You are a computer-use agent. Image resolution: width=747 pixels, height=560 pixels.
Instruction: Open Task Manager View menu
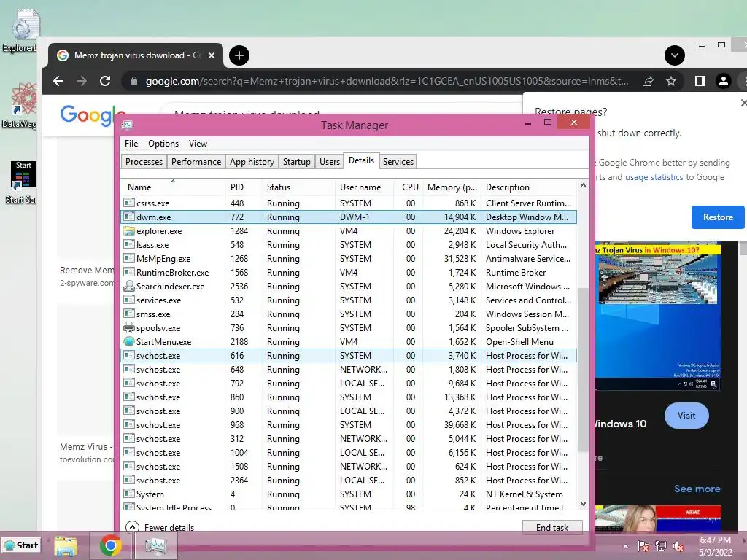(198, 144)
